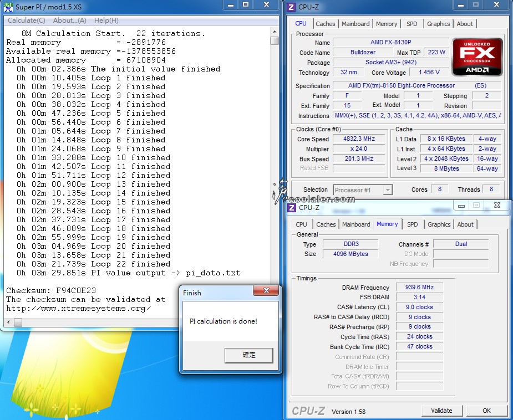Click the processor Name field AMD FX-8130P
513x420 pixels.
point(390,42)
